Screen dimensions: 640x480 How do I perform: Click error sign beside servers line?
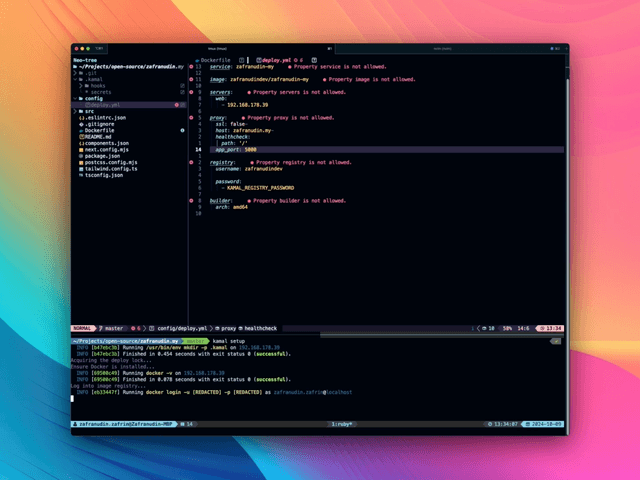click(x=191, y=92)
